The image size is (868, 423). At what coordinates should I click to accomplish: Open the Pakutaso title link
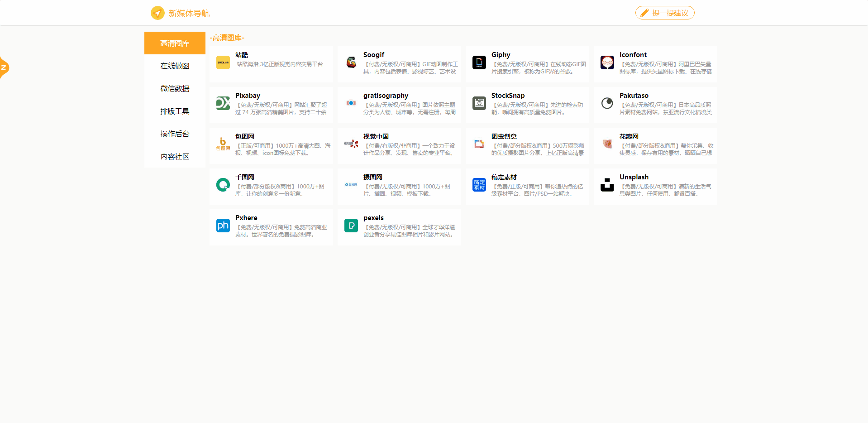[634, 96]
